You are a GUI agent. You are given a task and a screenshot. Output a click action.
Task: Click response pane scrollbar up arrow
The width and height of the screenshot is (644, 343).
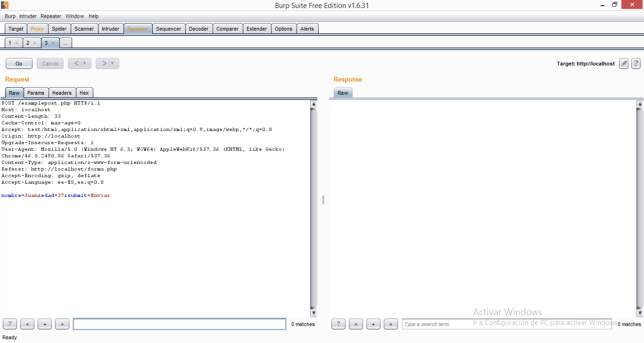[640, 104]
